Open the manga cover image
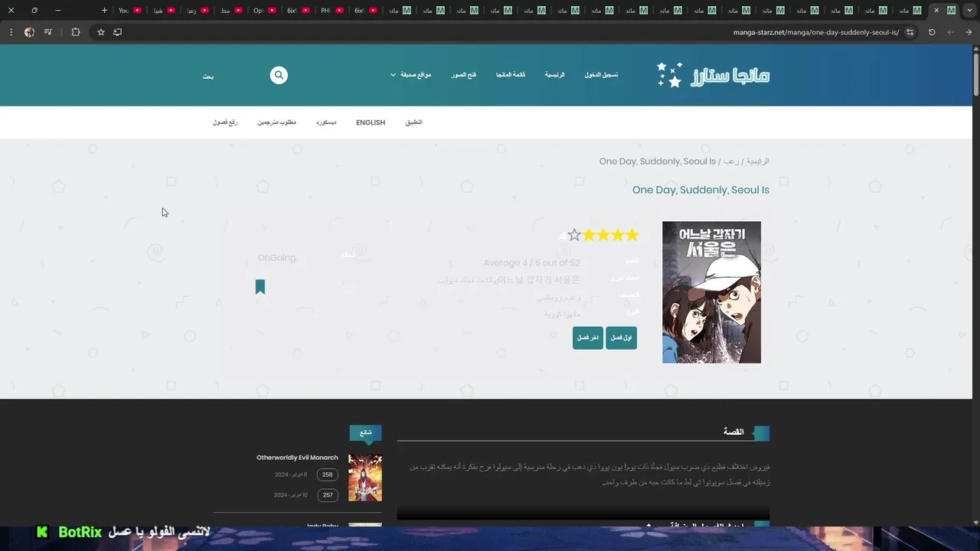Screen dimensions: 980x551 711,292
